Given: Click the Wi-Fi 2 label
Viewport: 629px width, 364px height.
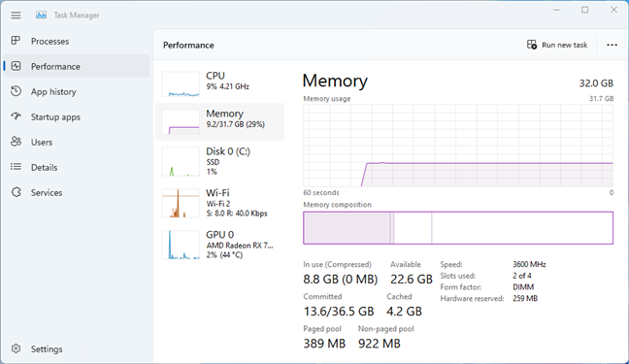Looking at the screenshot, I should coord(218,204).
